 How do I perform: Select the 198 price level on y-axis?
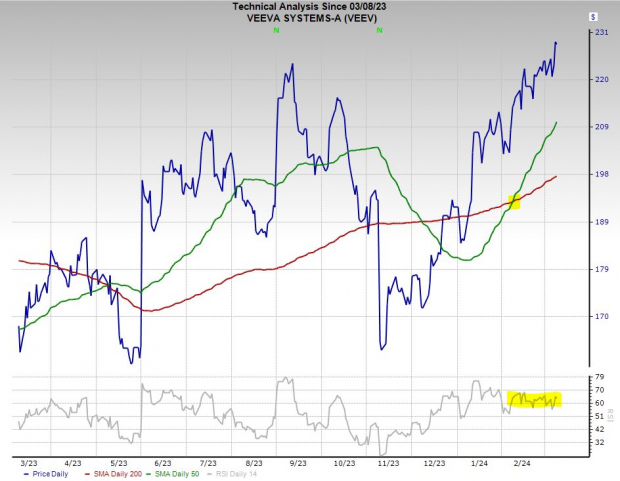tap(602, 174)
